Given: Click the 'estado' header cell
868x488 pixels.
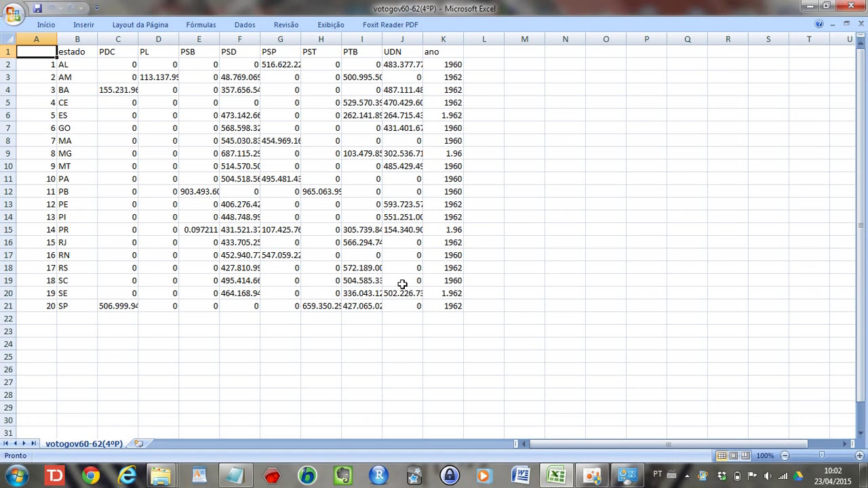Looking at the screenshot, I should point(77,52).
